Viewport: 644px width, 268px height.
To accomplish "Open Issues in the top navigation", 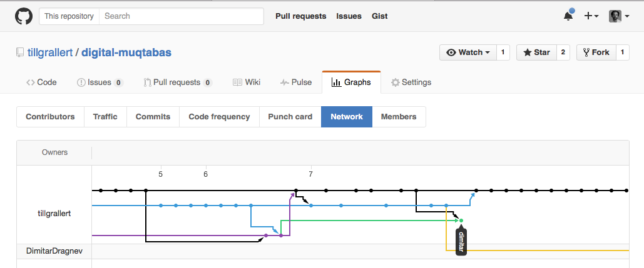I will point(349,16).
